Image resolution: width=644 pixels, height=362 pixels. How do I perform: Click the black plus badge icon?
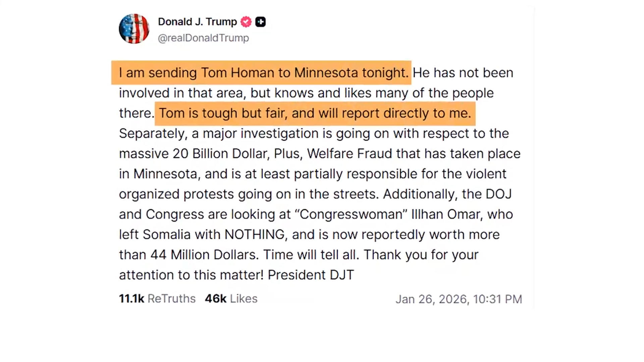pos(261,22)
